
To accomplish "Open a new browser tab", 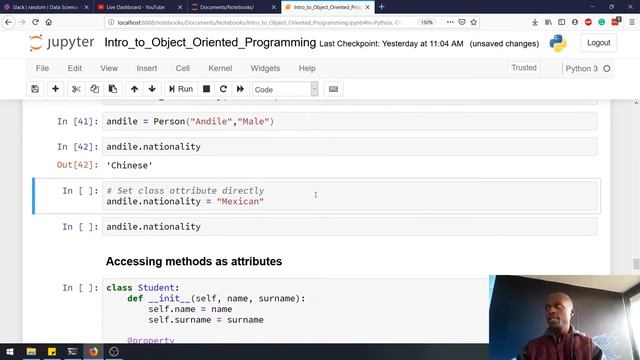I will [x=382, y=7].
